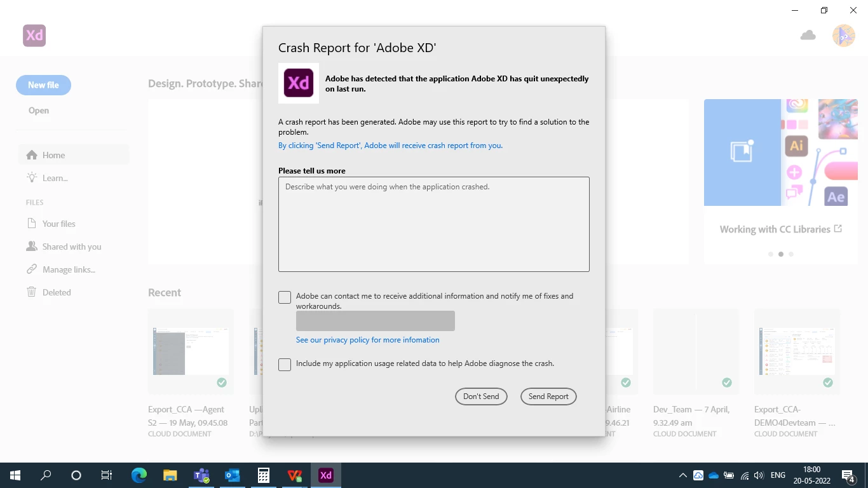This screenshot has height=488, width=868.
Task: Click the Adobe XD logo in the crash dialog
Action: coord(299,83)
